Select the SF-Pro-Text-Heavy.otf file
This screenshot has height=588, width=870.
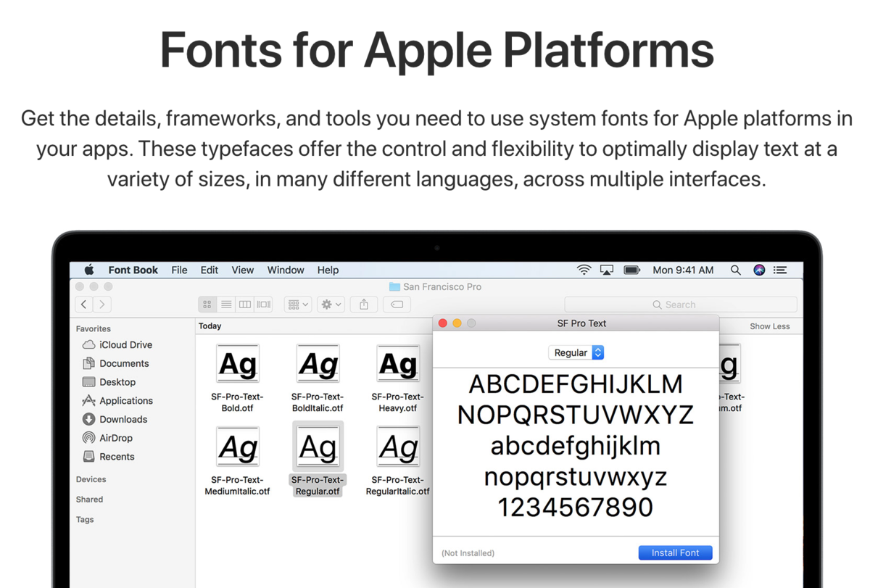pyautogui.click(x=398, y=378)
